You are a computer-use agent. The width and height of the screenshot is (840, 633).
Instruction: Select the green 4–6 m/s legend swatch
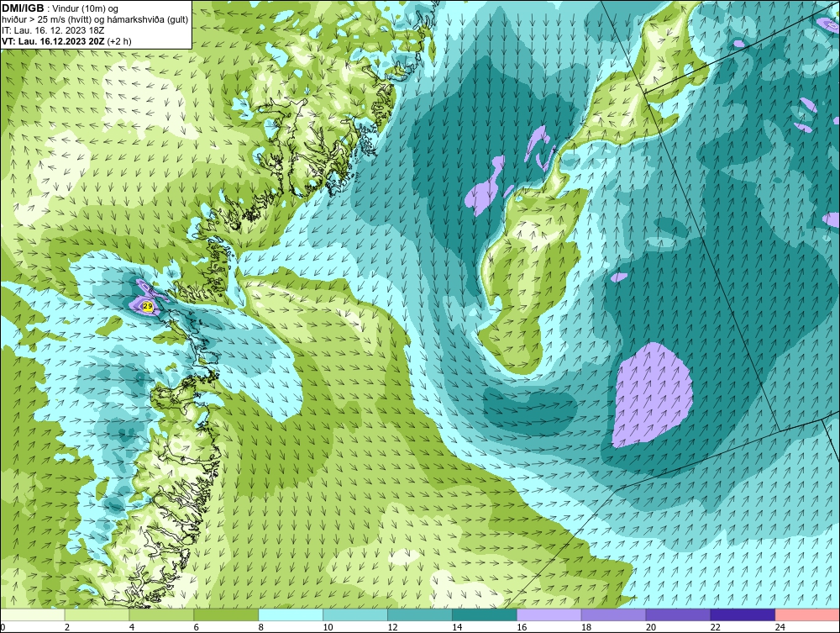click(x=161, y=615)
